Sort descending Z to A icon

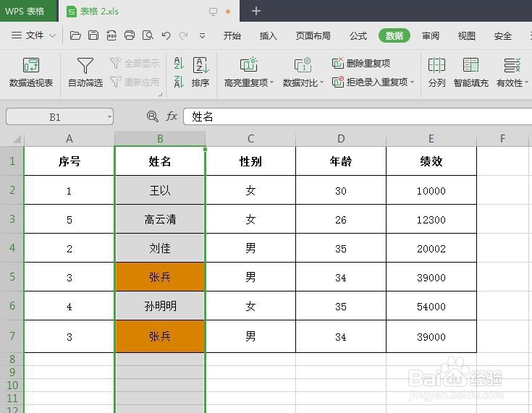pyautogui.click(x=179, y=82)
